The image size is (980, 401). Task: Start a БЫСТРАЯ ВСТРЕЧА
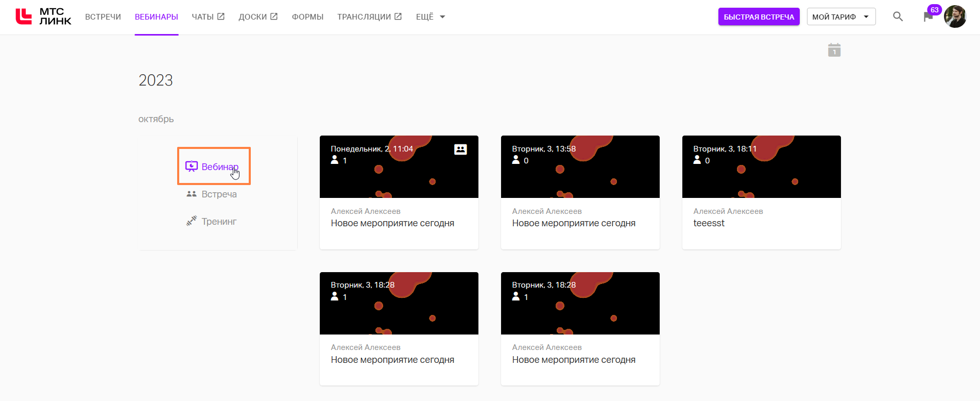pos(759,17)
